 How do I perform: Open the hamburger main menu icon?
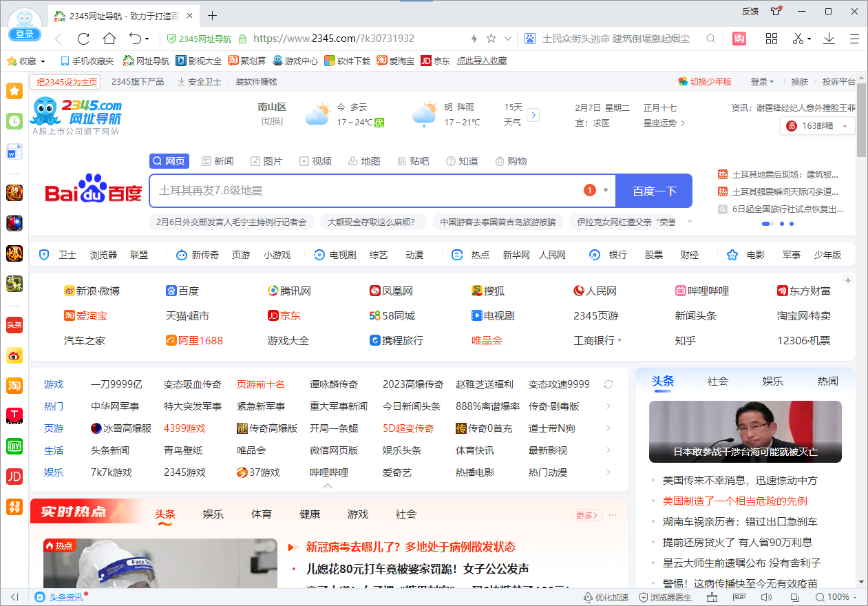855,39
